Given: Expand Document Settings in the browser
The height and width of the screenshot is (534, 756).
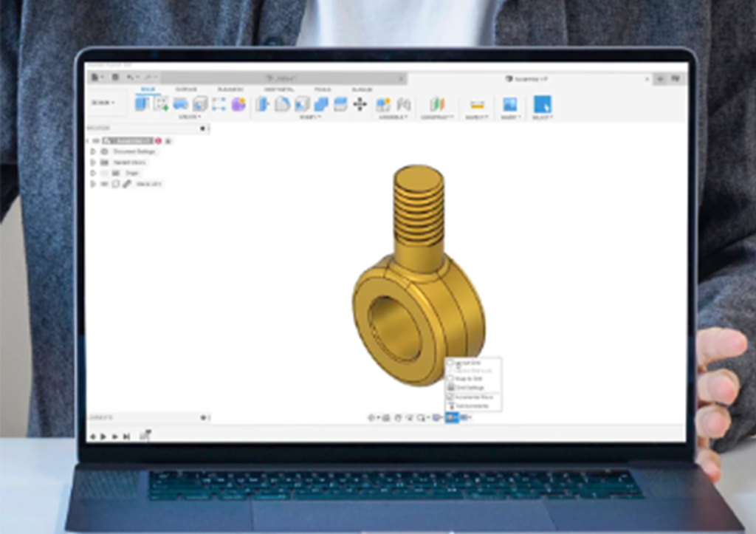Looking at the screenshot, I should point(92,151).
